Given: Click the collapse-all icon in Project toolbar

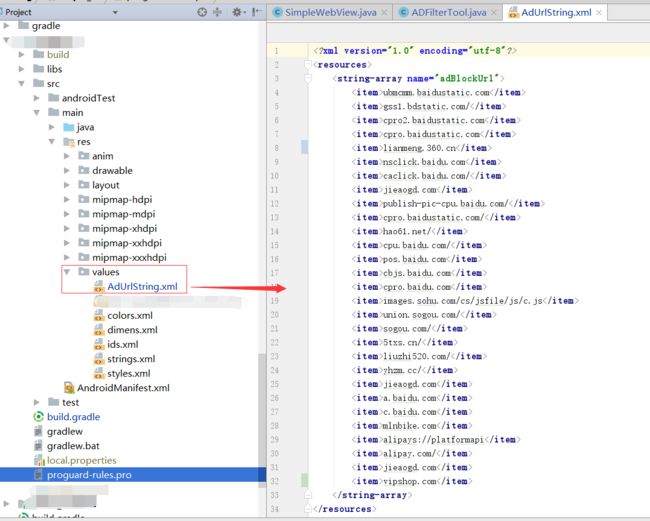Looking at the screenshot, I should (x=217, y=12).
